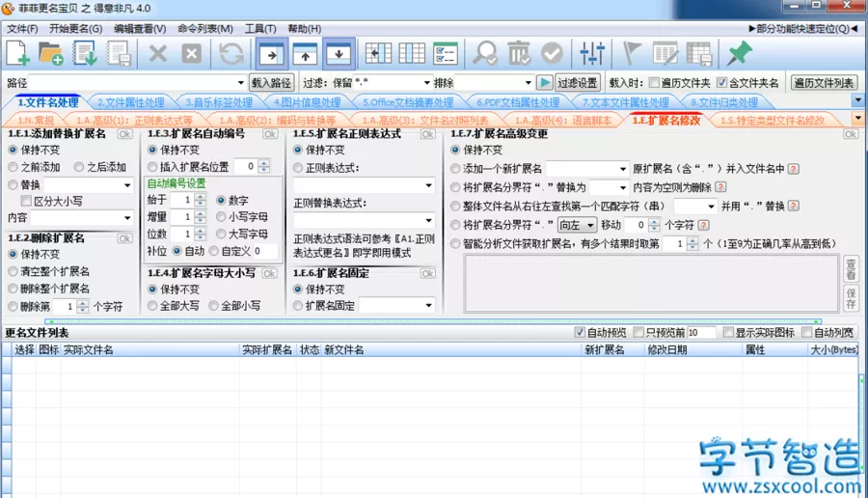Click the import list icon with green arrow
This screenshot has height=498, width=868.
pos(85,54)
